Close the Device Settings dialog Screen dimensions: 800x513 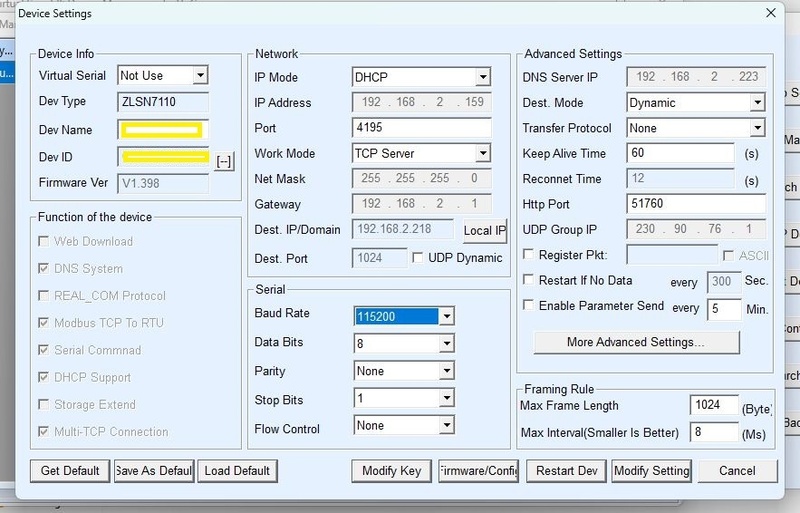771,13
